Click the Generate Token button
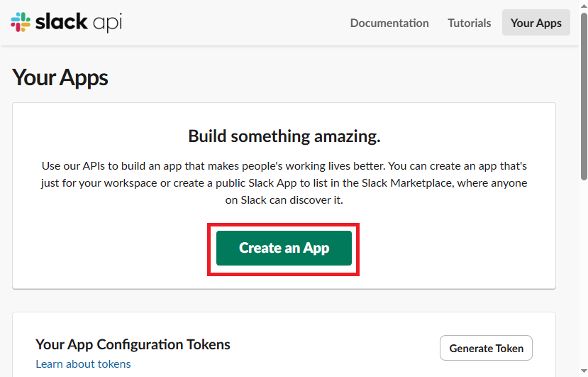 point(486,348)
